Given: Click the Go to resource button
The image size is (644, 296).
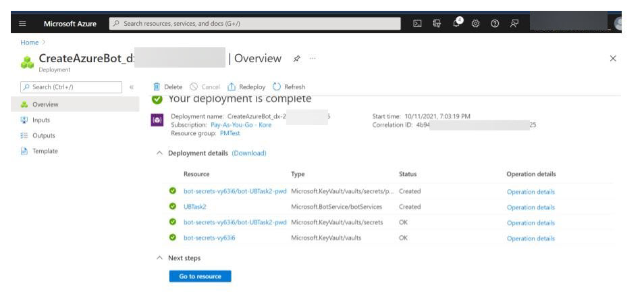Looking at the screenshot, I should [199, 276].
